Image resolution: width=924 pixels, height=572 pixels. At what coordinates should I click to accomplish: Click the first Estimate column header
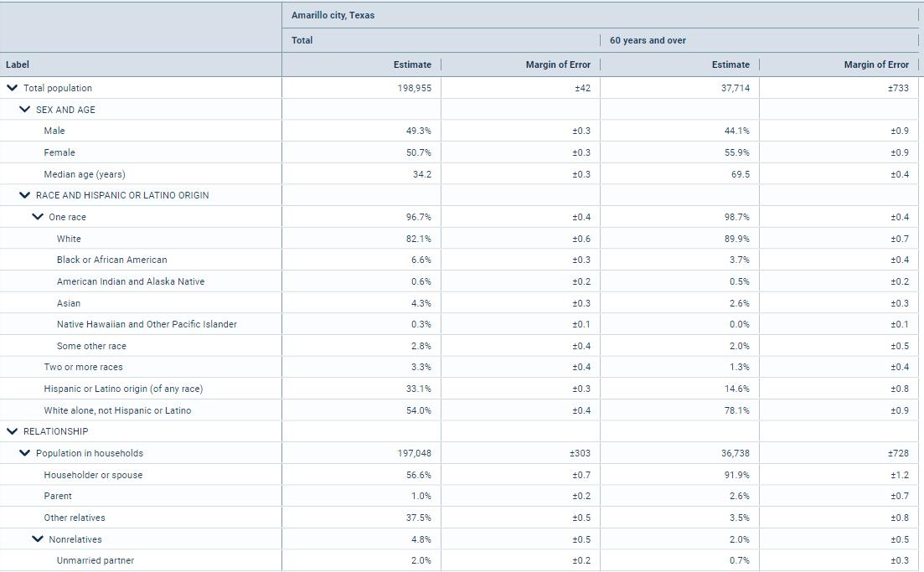[x=412, y=64]
